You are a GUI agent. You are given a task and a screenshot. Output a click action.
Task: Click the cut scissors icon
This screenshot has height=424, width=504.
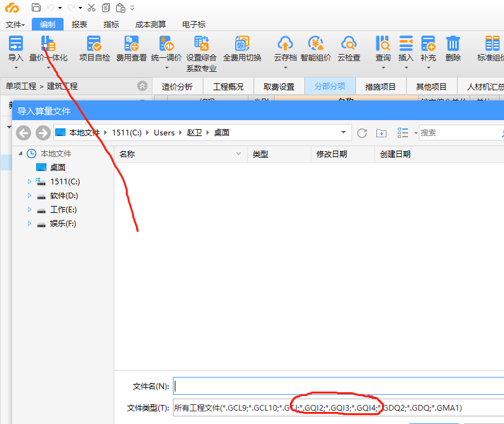point(92,8)
